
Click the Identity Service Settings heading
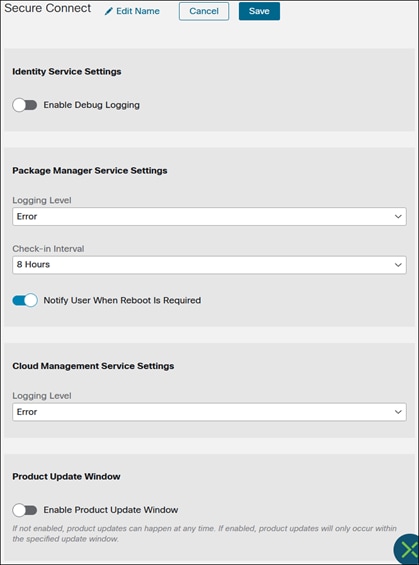(x=67, y=72)
